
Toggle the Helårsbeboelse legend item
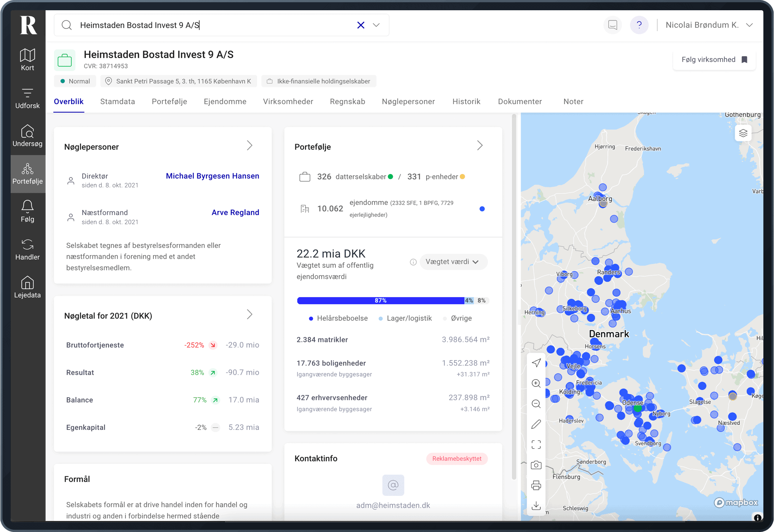338,318
